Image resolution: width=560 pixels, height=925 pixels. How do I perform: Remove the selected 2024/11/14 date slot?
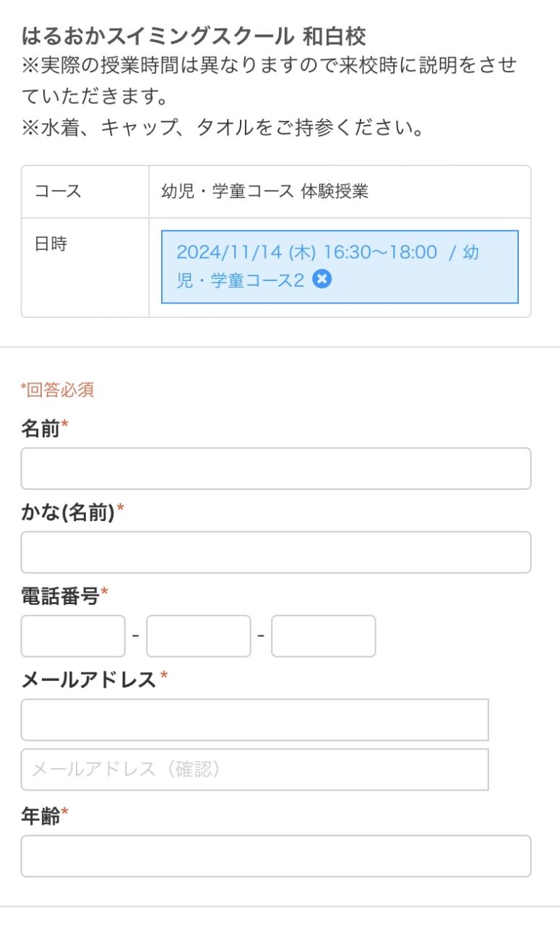coord(322,279)
